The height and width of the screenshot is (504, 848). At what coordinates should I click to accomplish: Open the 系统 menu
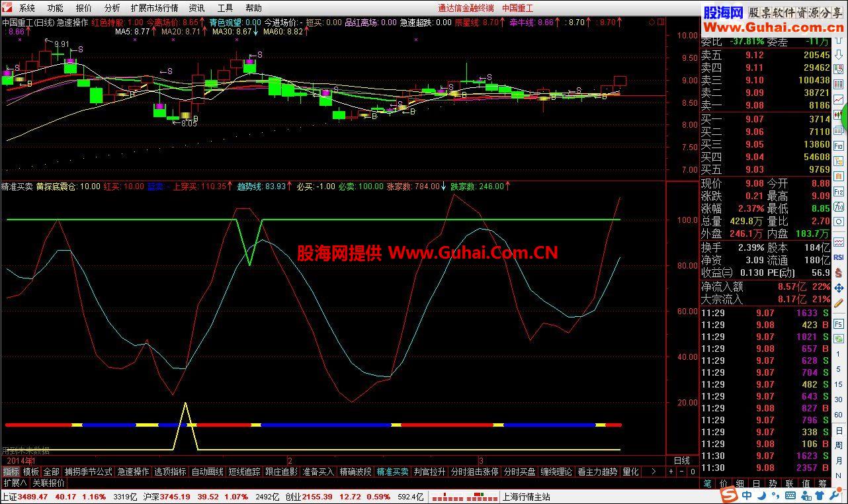[x=27, y=9]
